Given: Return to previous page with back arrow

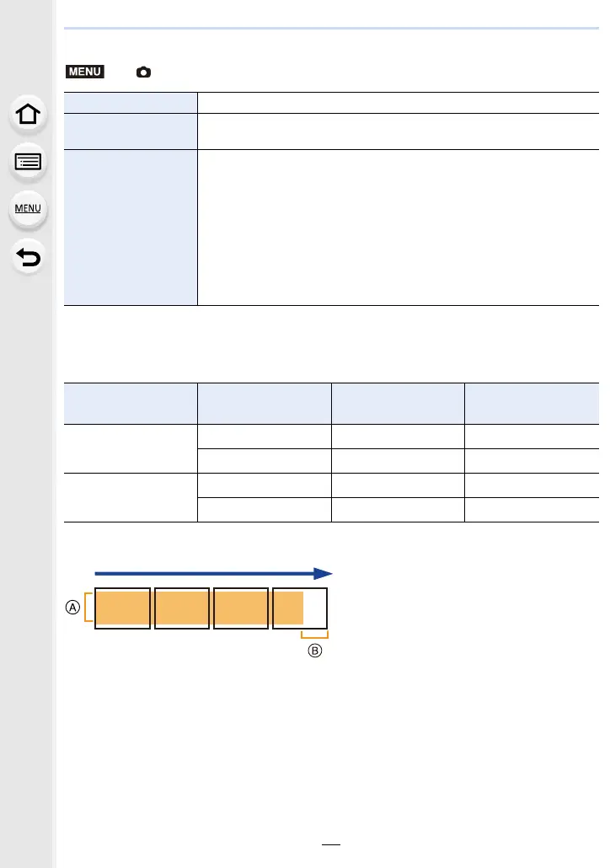Looking at the screenshot, I should click(28, 257).
